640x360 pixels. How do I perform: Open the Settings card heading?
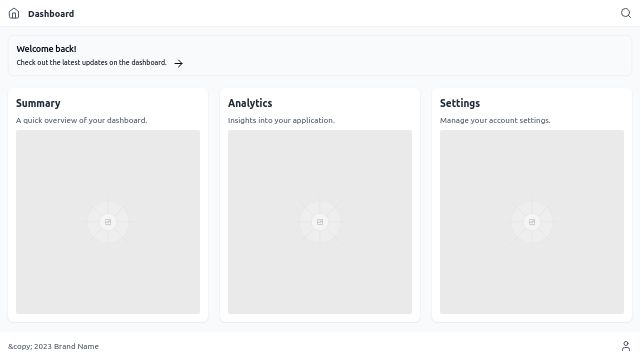click(x=460, y=103)
